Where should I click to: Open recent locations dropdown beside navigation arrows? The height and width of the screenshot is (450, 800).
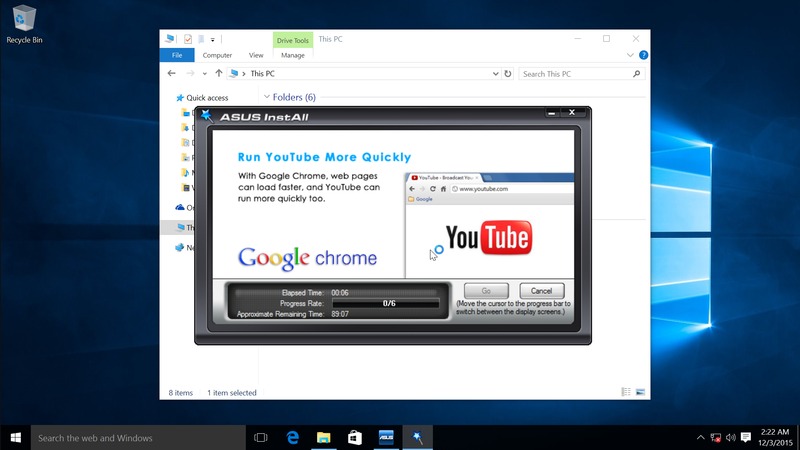click(x=205, y=74)
